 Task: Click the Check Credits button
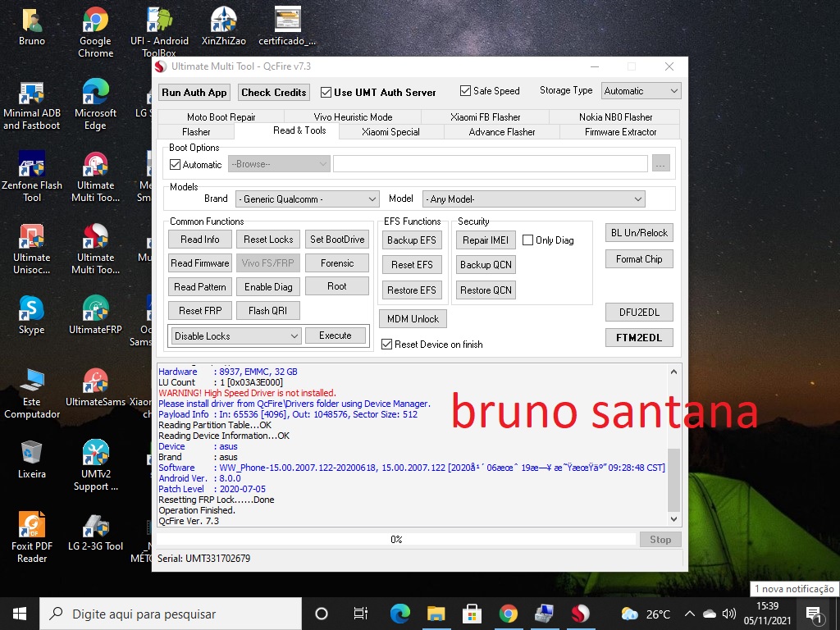click(x=274, y=93)
